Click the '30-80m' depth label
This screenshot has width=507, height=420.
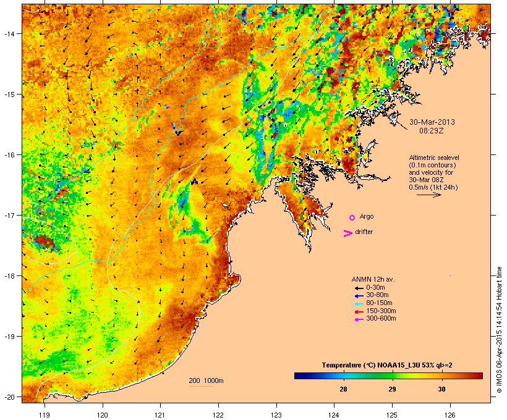[x=377, y=295]
